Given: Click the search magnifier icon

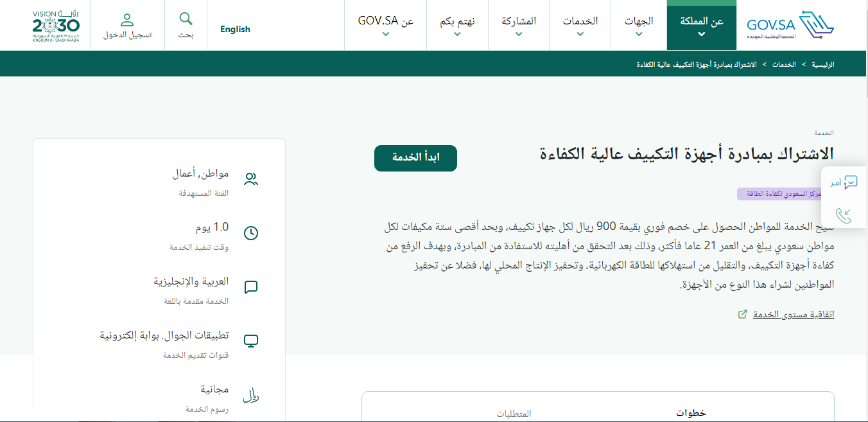Looking at the screenshot, I should click(x=186, y=19).
